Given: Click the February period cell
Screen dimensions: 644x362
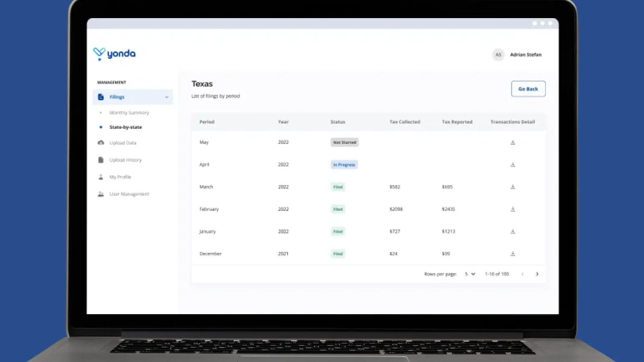Looking at the screenshot, I should (209, 209).
